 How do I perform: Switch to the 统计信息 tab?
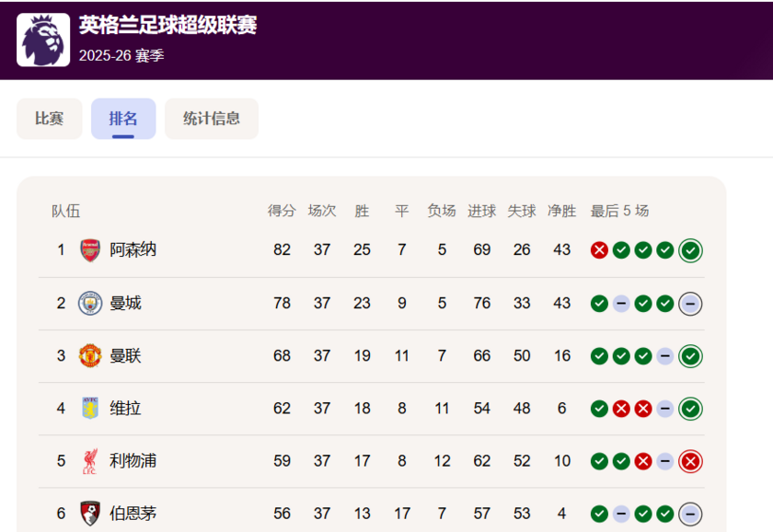point(212,119)
